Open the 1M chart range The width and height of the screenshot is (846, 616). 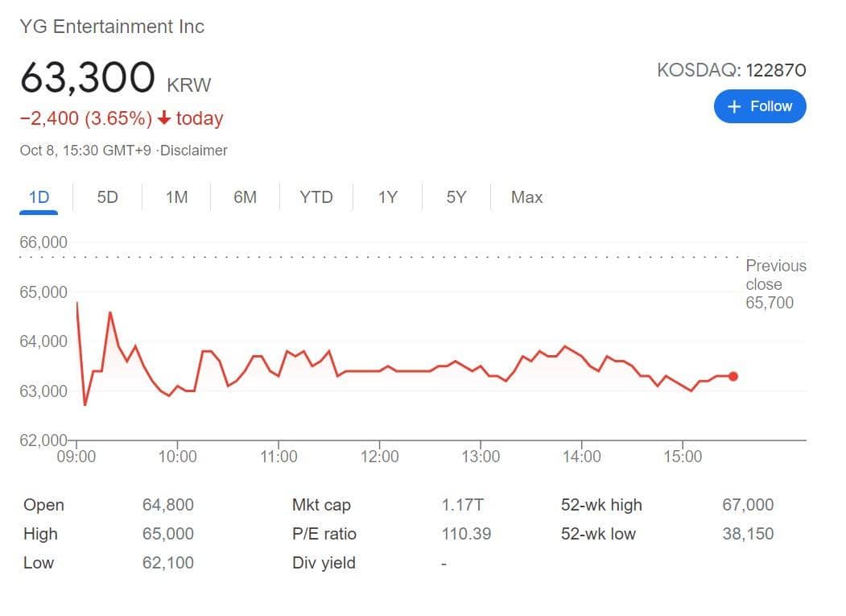pyautogui.click(x=176, y=197)
